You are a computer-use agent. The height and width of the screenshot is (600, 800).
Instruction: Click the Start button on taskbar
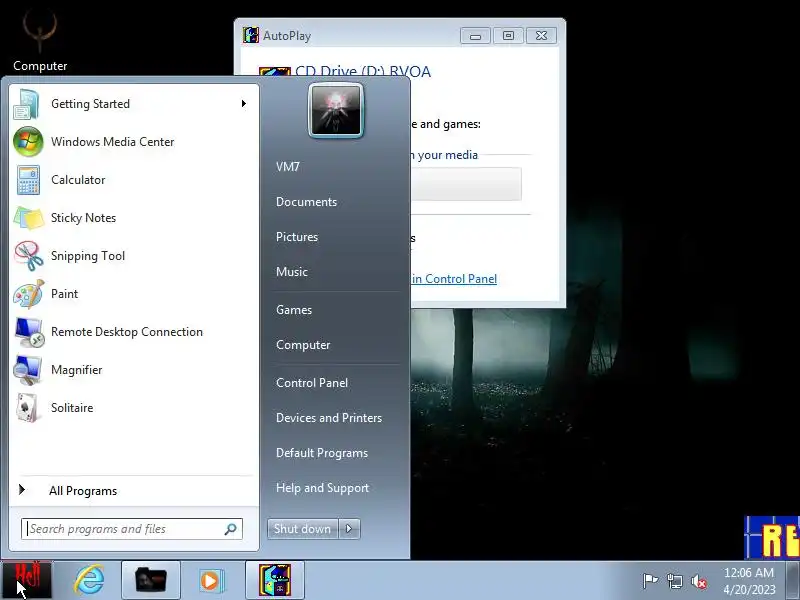(x=27, y=580)
